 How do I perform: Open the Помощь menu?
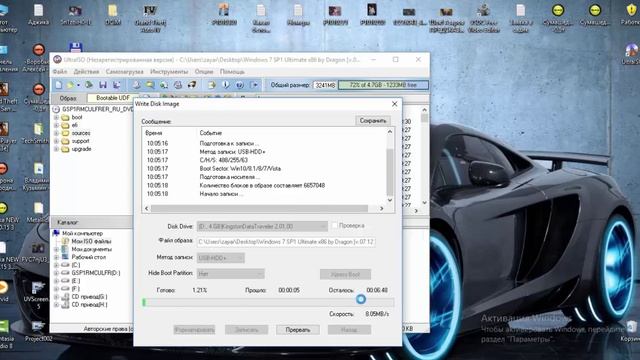point(232,71)
